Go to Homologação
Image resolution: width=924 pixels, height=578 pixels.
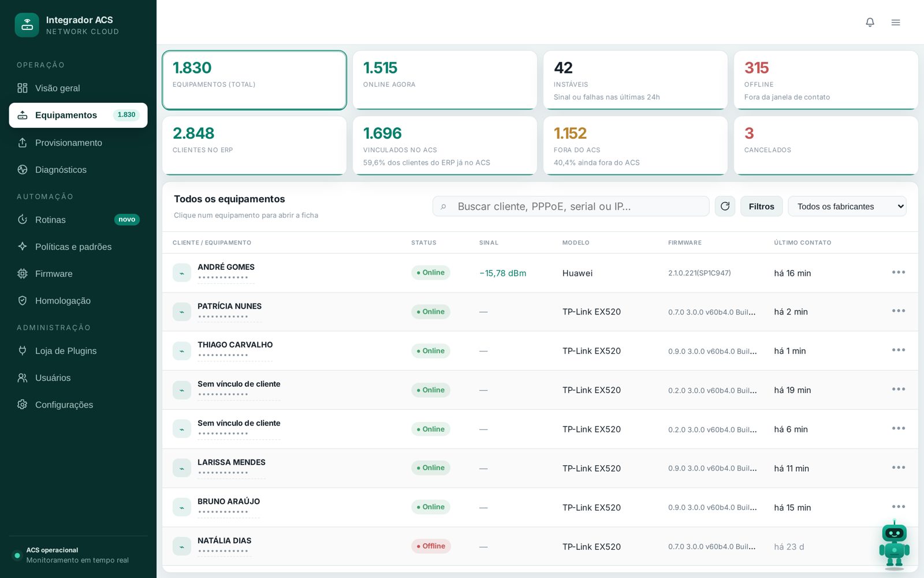[x=78, y=301]
